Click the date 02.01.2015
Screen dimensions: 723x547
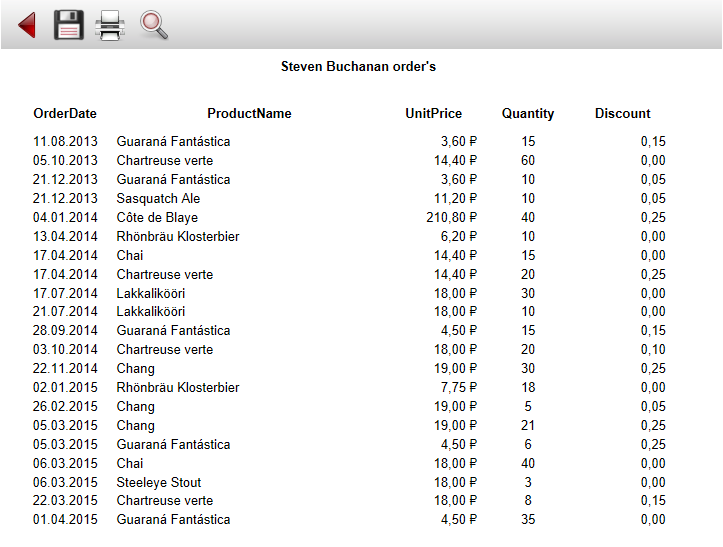point(65,387)
